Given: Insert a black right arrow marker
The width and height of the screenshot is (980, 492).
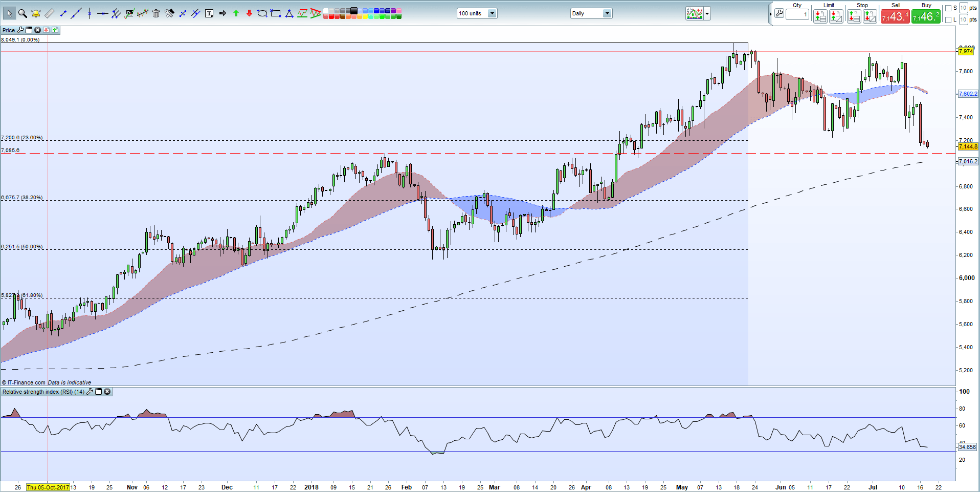Looking at the screenshot, I should point(222,13).
